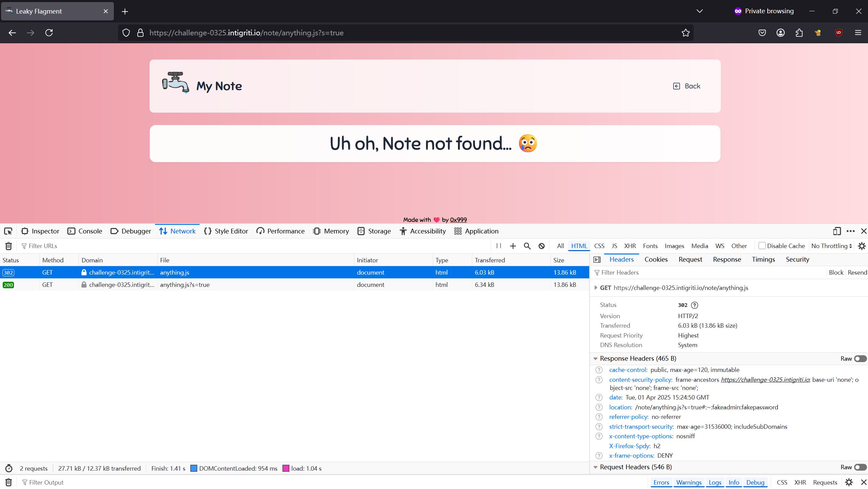The width and height of the screenshot is (868, 489).
Task: Click the Back button on the note page
Action: click(686, 86)
